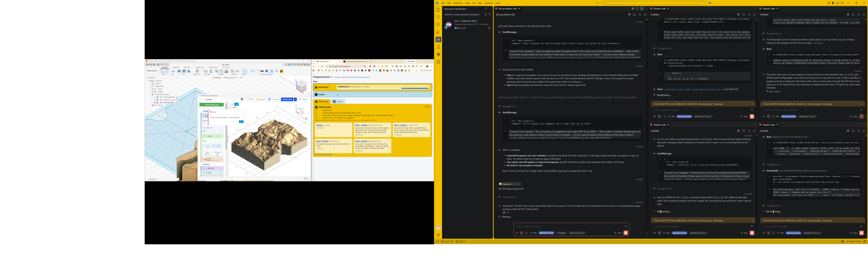Toggle visibility eye of CAM Root in Fusion browser
Screen dimensions: 868x272
tap(151, 81)
